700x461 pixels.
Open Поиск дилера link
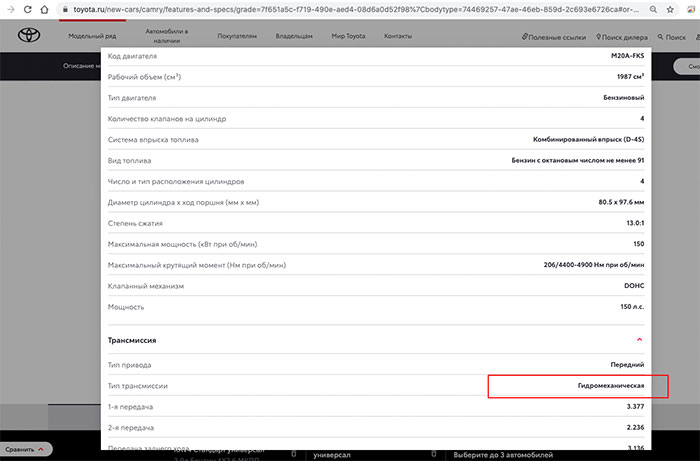[622, 37]
